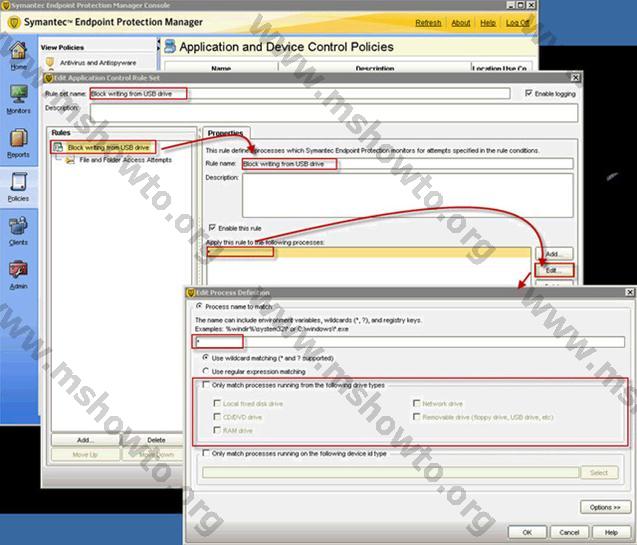Open Help in Edit Process Definition dialog
This screenshot has width=637, height=545.
[x=611, y=532]
